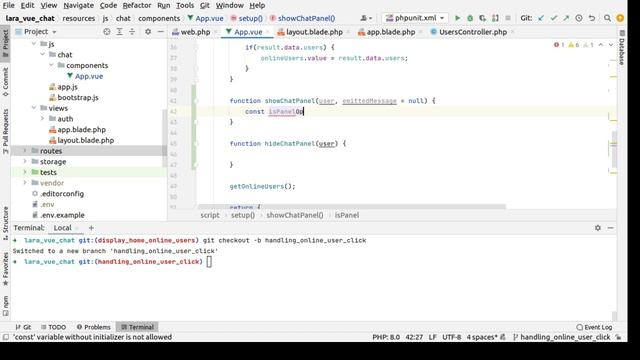The width and height of the screenshot is (640, 360).
Task: Switch to the web.php editor tab
Action: coord(195,32)
